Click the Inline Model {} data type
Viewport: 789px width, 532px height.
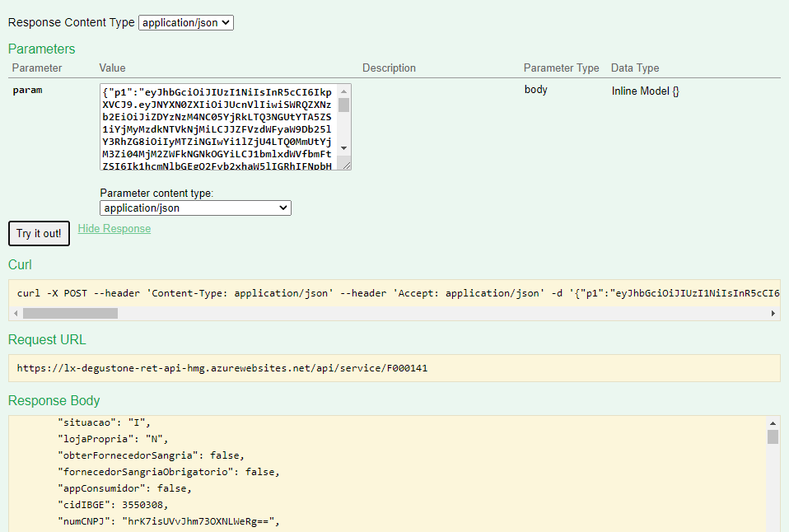pos(645,91)
